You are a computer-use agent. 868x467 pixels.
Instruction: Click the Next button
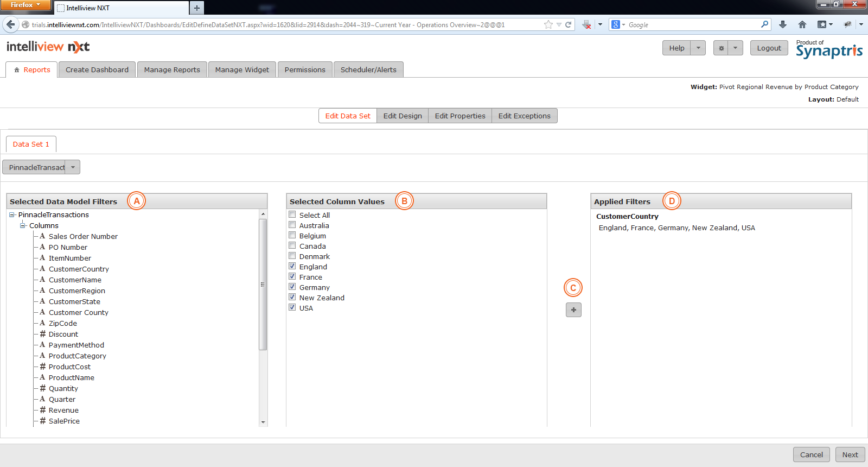point(850,455)
